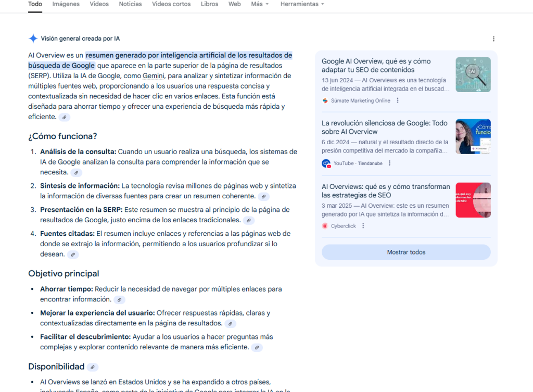Open 'Google AI Overview, qué es y cómo adaptar' link
Image resolution: width=533 pixels, height=392 pixels.
tap(376, 65)
